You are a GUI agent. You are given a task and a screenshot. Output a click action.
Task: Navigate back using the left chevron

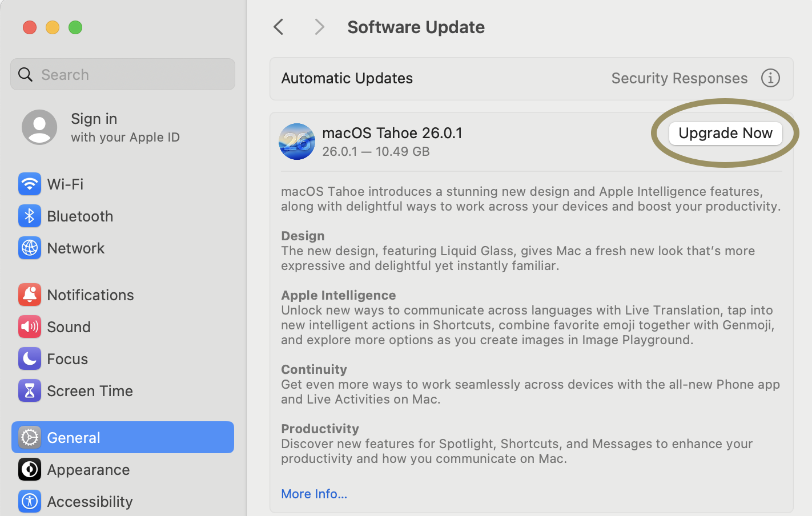[x=278, y=27]
